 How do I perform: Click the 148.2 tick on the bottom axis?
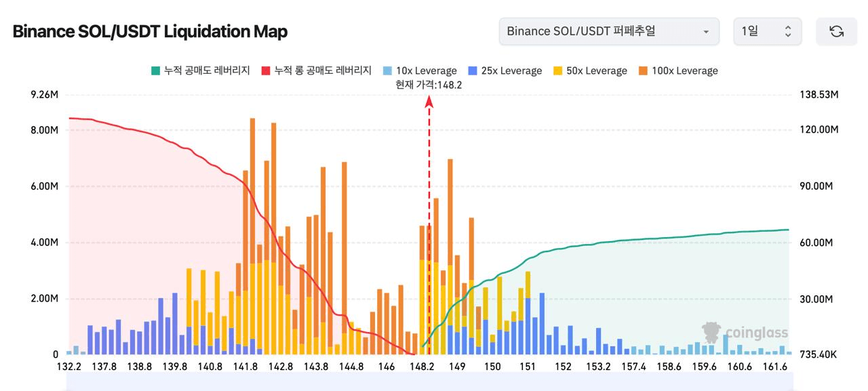[x=422, y=367]
